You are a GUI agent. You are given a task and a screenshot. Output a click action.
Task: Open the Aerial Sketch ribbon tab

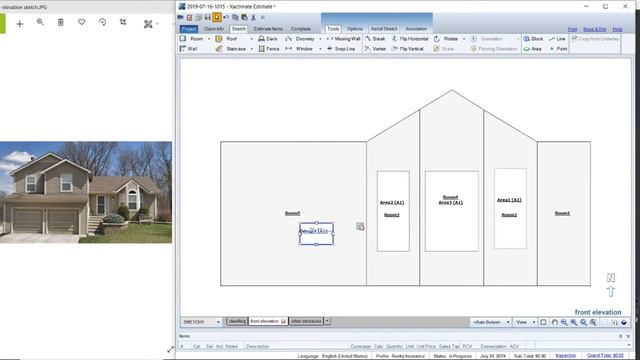pyautogui.click(x=384, y=29)
